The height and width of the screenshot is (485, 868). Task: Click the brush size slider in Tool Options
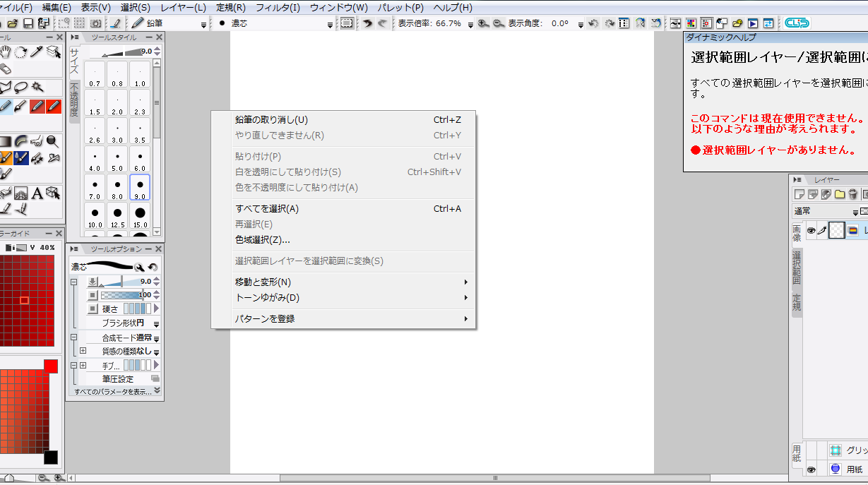click(x=125, y=281)
